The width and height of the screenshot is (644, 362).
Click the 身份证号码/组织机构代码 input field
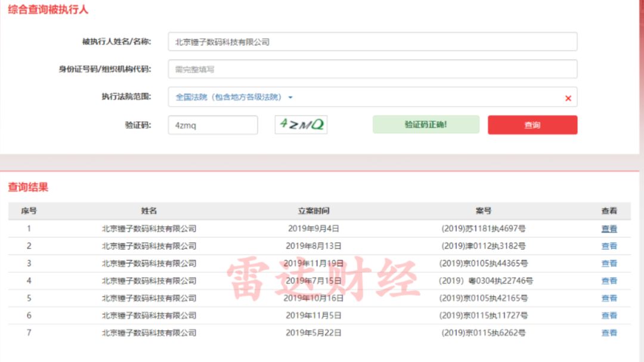373,69
